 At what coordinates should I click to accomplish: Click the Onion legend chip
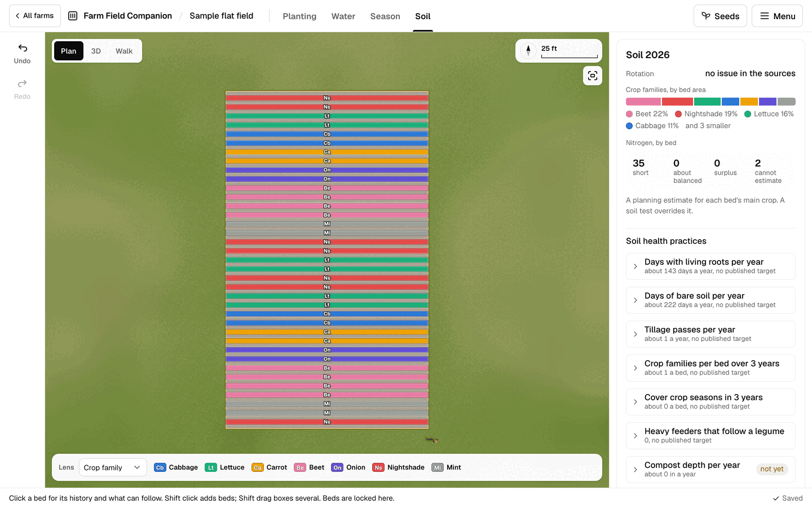[x=348, y=467]
